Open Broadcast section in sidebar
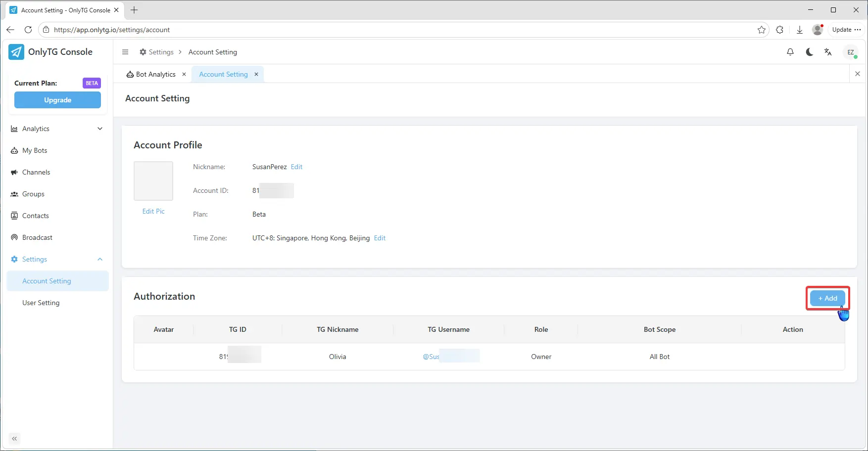868x451 pixels. [x=37, y=237]
